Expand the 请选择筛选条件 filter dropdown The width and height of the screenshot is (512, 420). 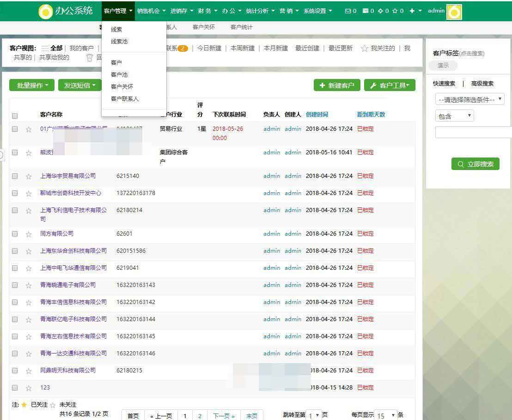coord(469,99)
